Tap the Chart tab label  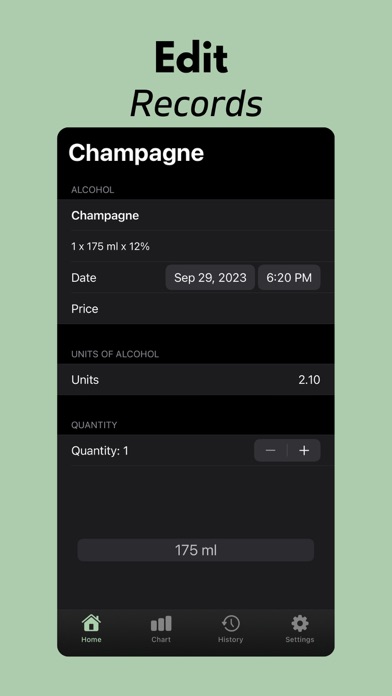[161, 640]
